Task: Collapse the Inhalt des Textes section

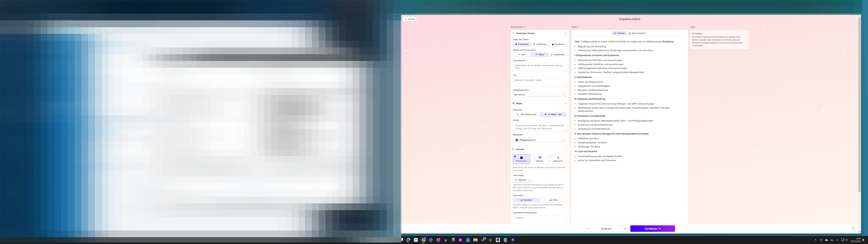Action: tap(566, 33)
